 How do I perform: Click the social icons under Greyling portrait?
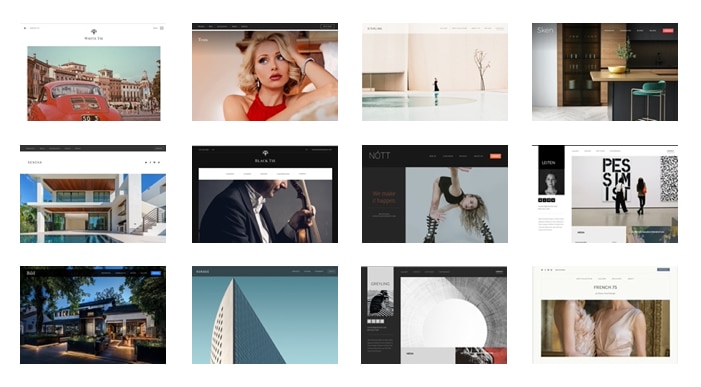pos(376,321)
